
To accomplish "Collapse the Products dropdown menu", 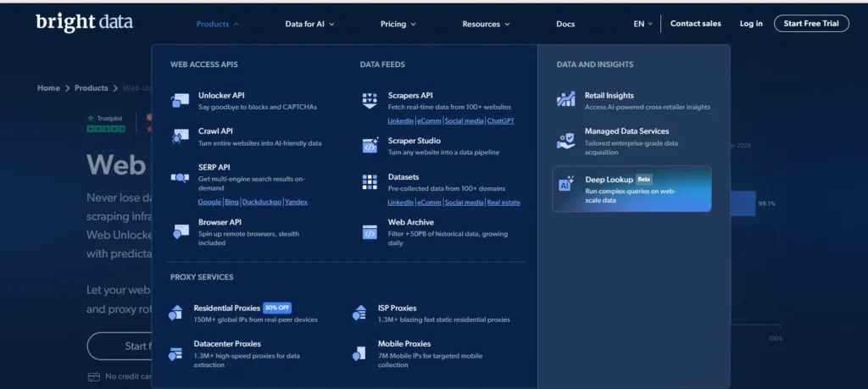I will (217, 24).
